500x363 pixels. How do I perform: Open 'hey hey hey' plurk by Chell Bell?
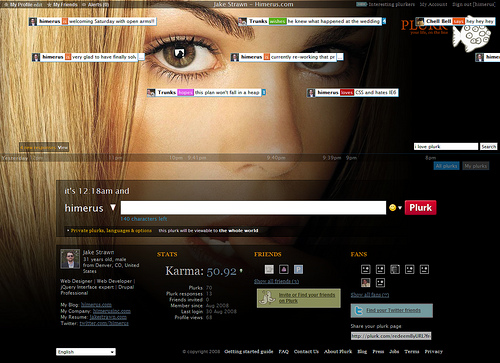tap(480, 21)
